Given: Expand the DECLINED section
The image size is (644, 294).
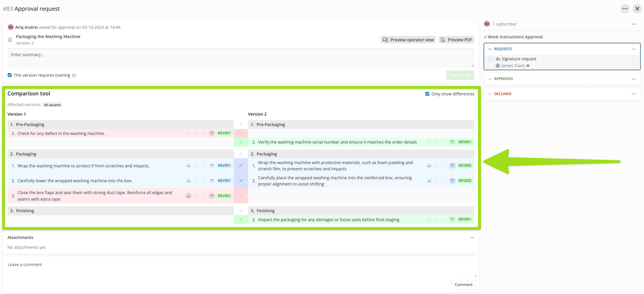Looking at the screenshot, I should 490,94.
